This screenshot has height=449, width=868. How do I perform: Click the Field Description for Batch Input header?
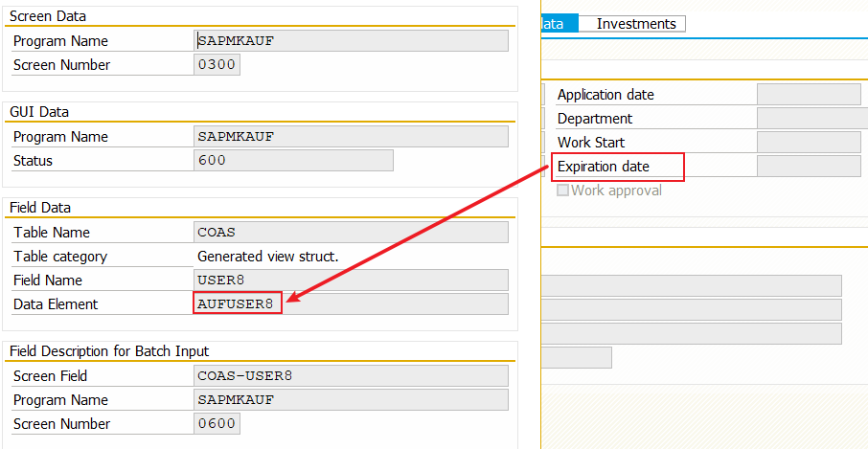pos(109,351)
